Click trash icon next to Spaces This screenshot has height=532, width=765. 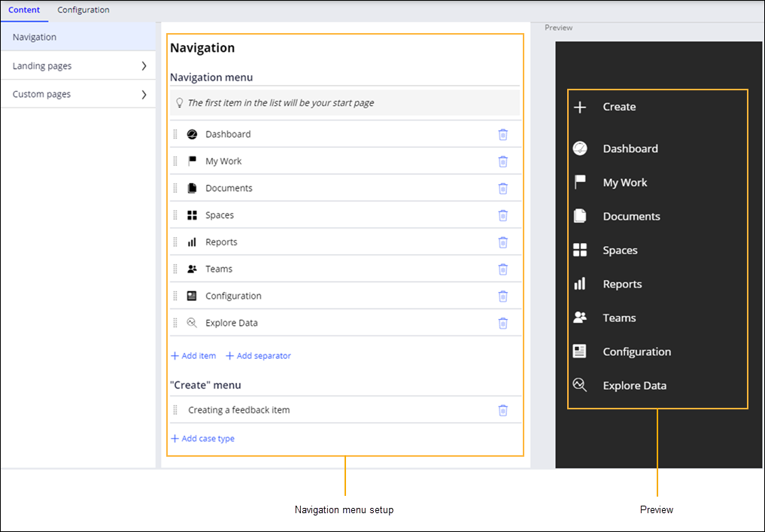coord(502,215)
